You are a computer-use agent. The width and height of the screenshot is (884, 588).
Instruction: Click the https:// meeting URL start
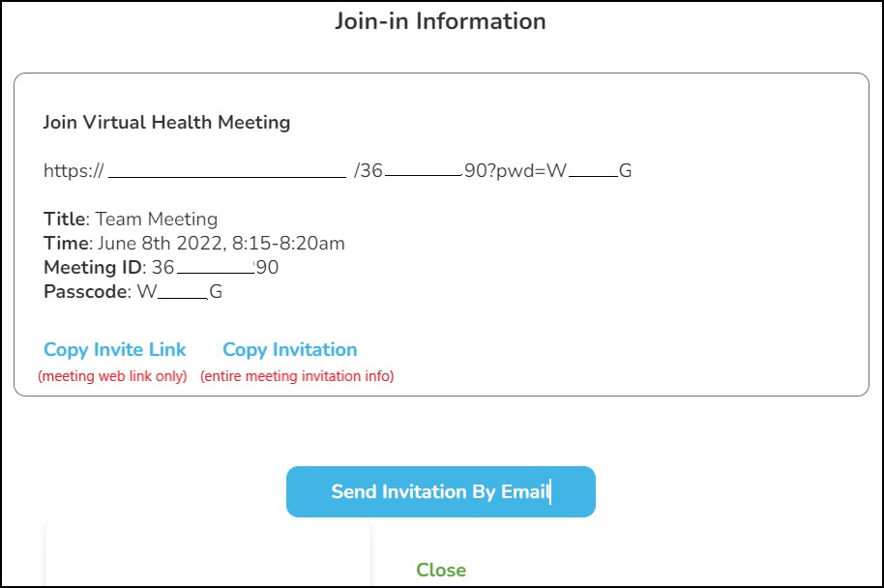(x=74, y=171)
